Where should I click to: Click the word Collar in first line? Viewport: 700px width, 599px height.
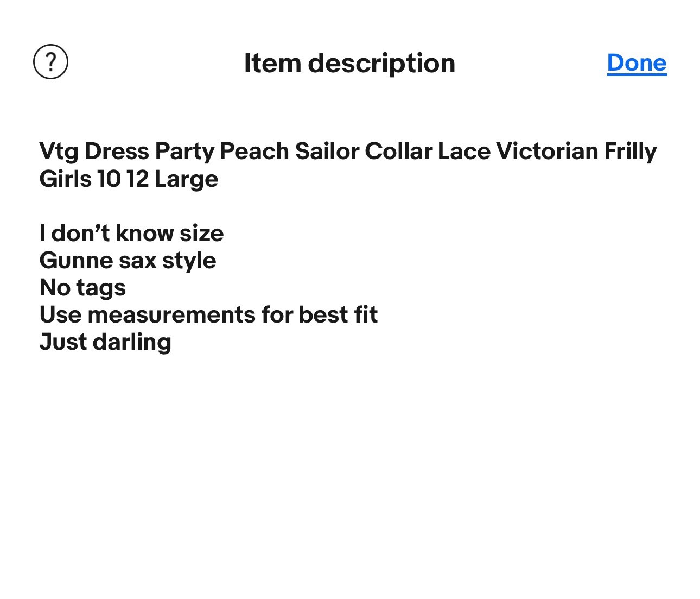[x=398, y=152]
